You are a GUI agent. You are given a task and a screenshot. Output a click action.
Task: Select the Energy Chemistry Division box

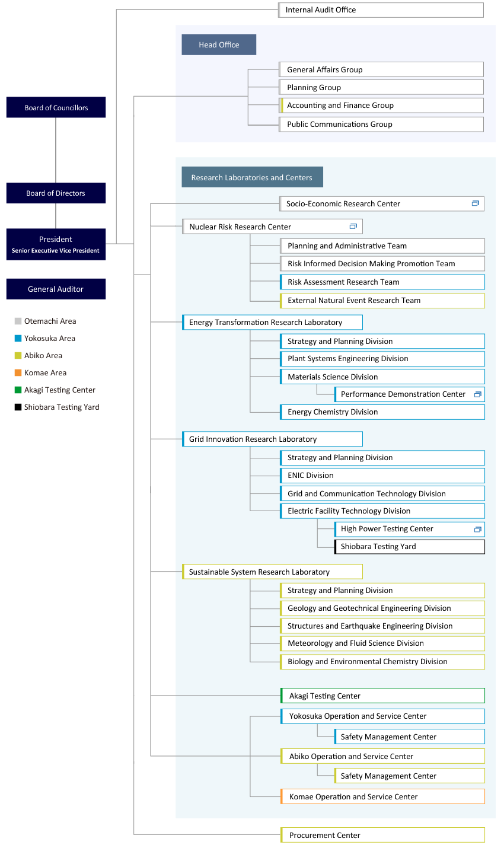(x=382, y=412)
